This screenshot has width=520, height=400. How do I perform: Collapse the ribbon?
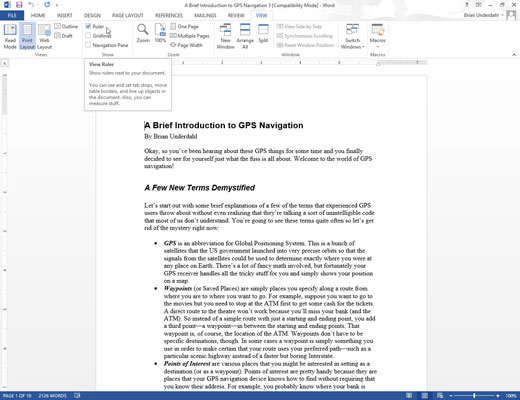point(514,55)
